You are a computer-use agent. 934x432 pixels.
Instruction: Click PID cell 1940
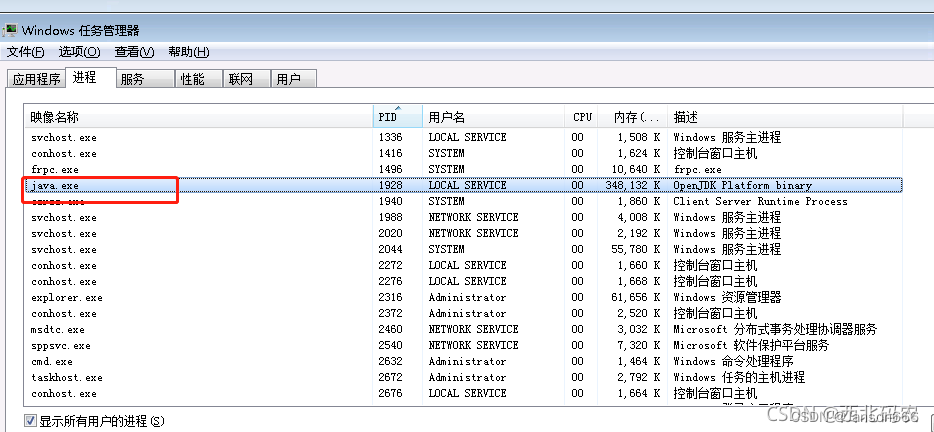tap(390, 201)
